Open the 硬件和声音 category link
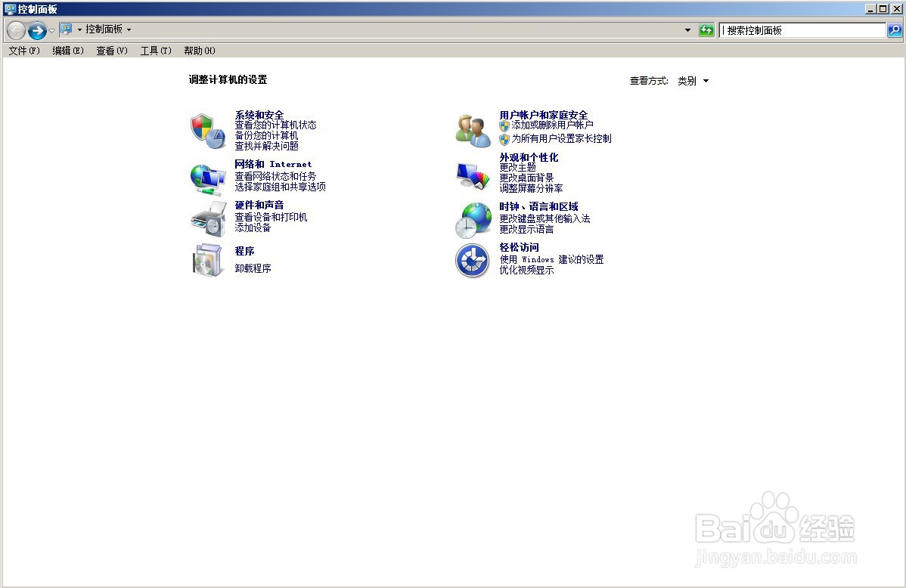This screenshot has width=906, height=588. 259,205
